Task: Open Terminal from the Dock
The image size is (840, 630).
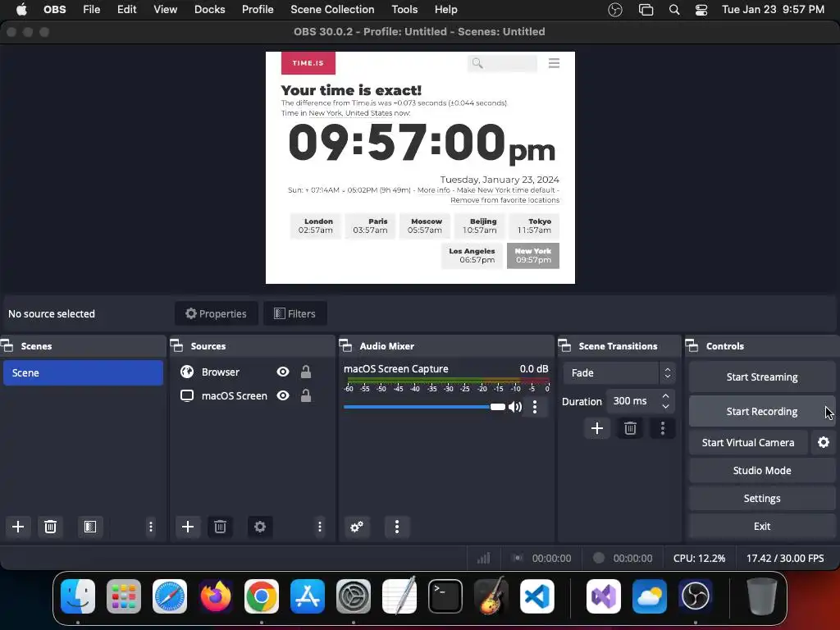Action: pos(445,596)
